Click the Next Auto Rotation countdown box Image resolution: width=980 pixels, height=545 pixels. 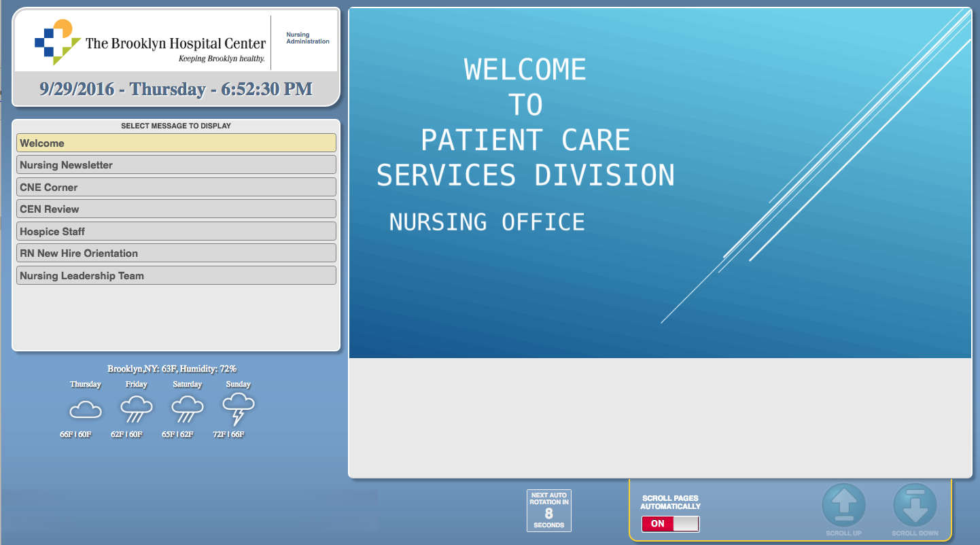[x=549, y=510]
